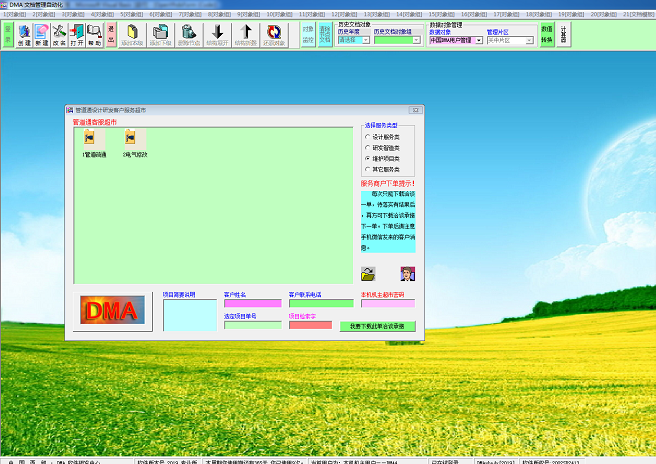656x464 pixels.
Task: Click the teal folders add-sublevel icon
Action: click(x=161, y=35)
